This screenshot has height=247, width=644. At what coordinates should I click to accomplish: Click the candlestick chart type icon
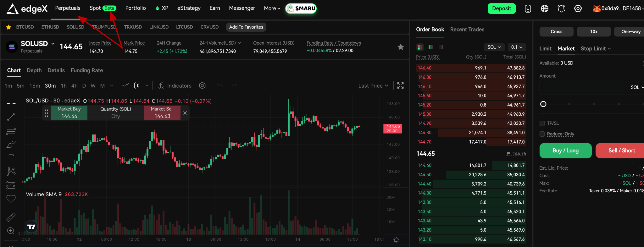(x=137, y=85)
